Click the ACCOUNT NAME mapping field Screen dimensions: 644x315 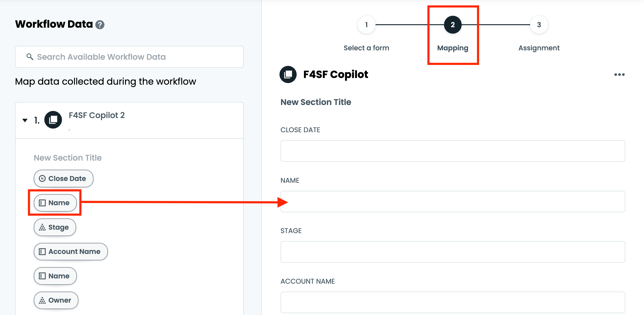coord(452,302)
